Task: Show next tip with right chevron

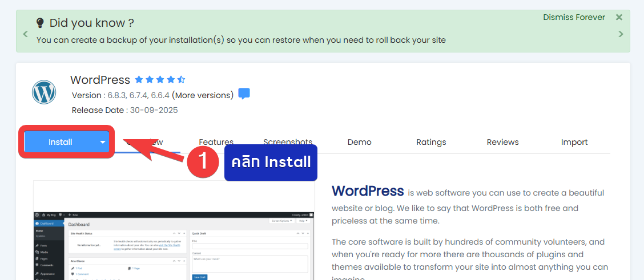Action: 621,34
